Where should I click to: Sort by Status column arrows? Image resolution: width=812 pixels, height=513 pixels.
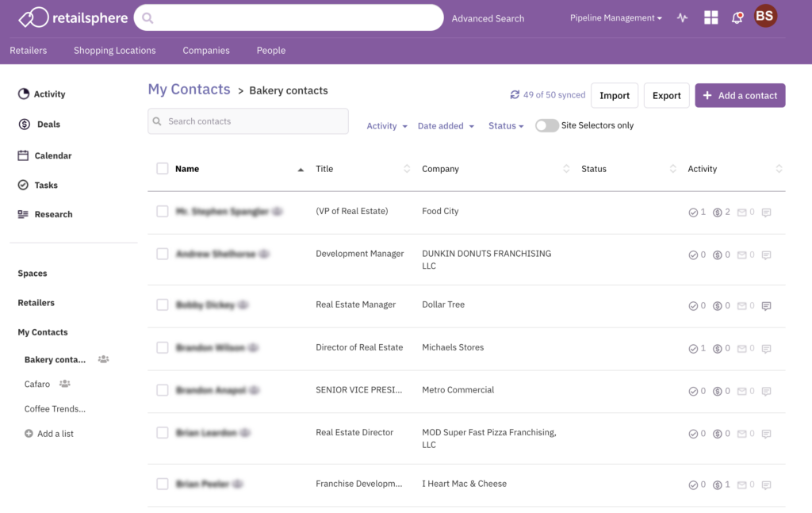click(672, 169)
